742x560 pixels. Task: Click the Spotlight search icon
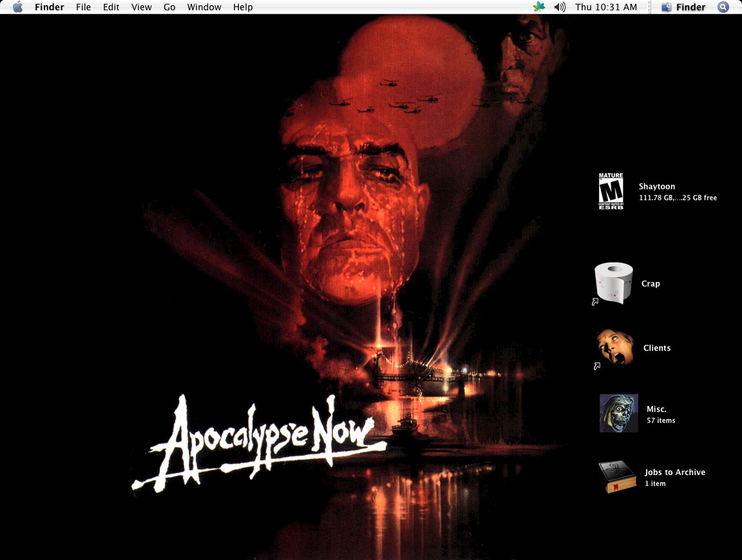(x=723, y=7)
